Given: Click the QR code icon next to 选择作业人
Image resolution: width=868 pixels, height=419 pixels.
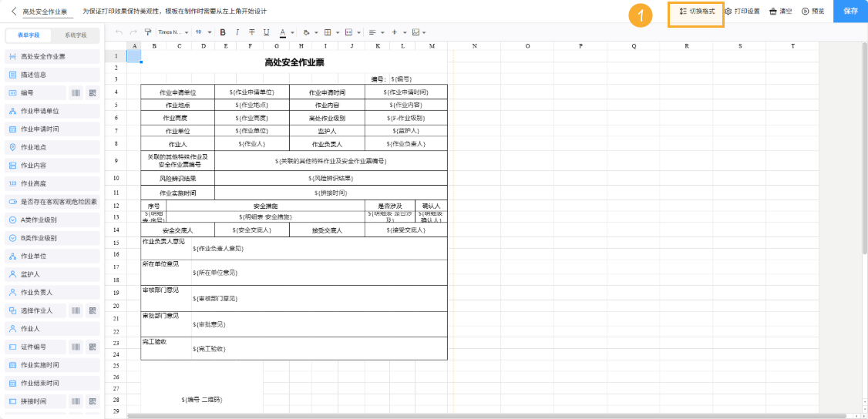Looking at the screenshot, I should click(93, 310).
